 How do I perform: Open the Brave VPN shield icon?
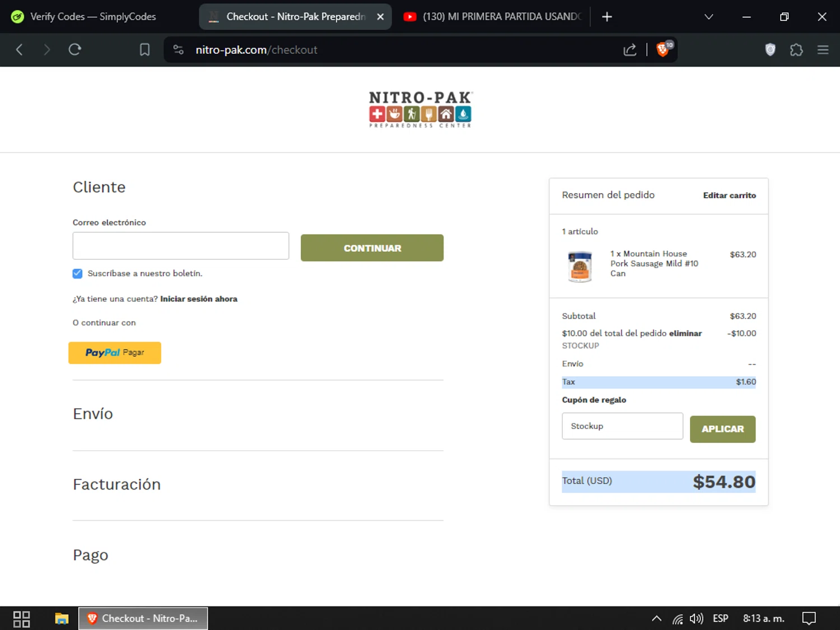click(x=771, y=50)
